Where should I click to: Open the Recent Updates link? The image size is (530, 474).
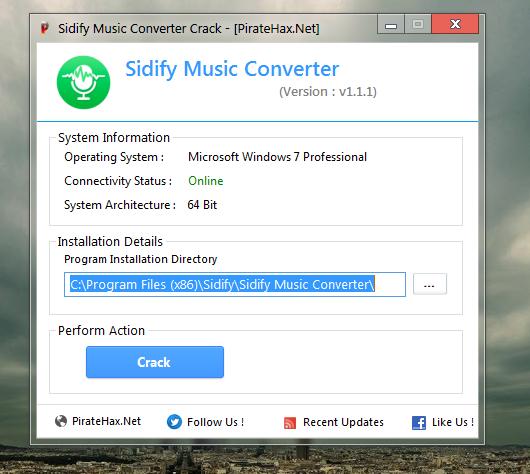343,422
